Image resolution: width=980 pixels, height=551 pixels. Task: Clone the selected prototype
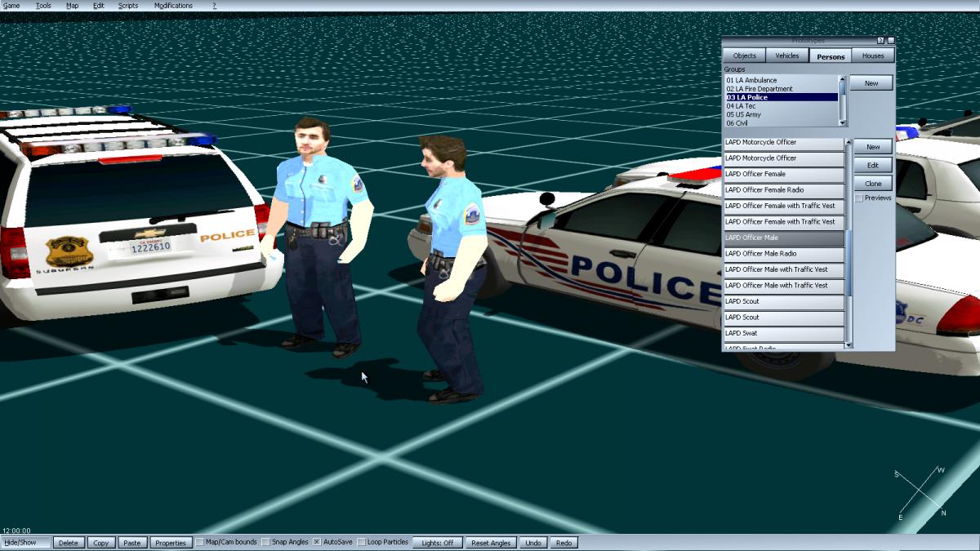click(x=873, y=184)
